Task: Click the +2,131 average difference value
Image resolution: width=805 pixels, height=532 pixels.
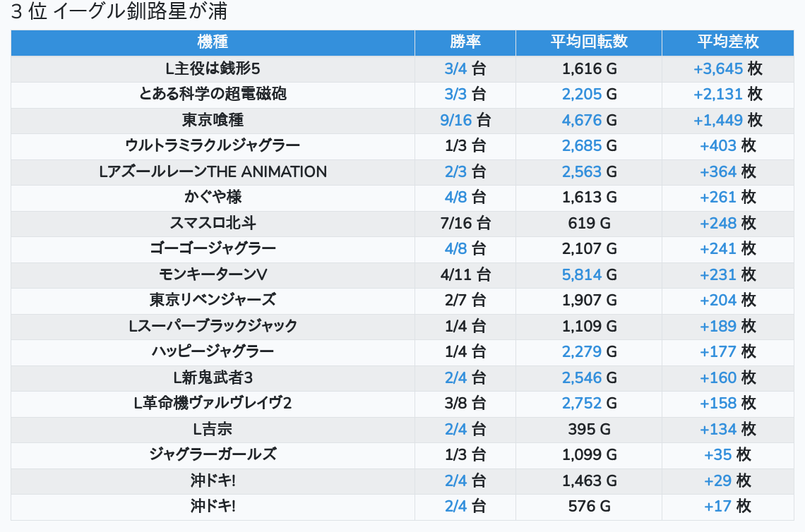Action: pos(718,94)
